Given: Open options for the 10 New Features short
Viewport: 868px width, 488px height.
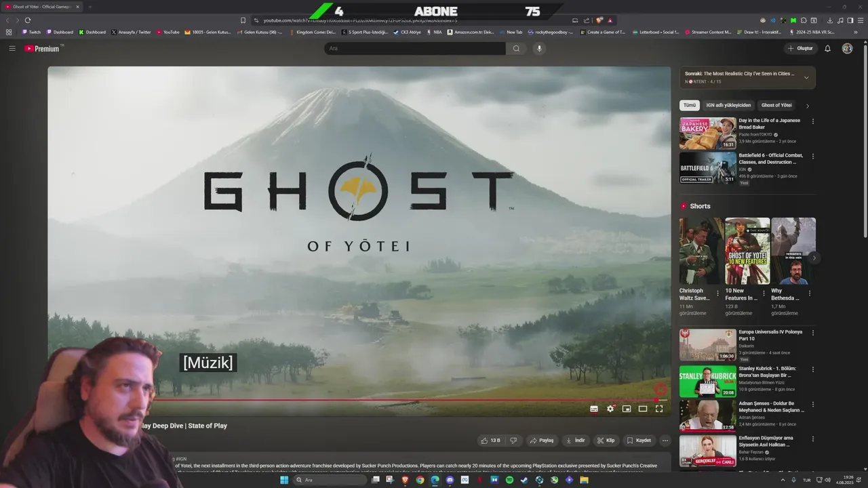Looking at the screenshot, I should click(764, 293).
